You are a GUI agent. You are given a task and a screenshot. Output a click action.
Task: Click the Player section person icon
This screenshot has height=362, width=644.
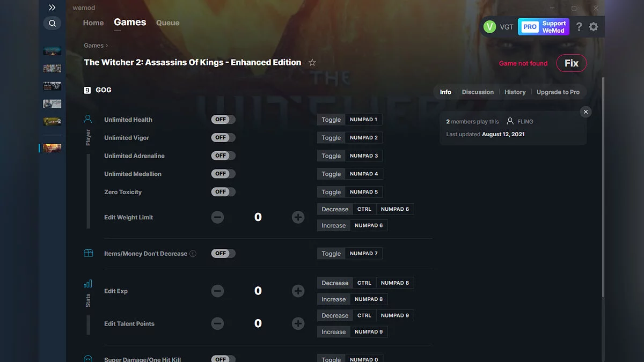coord(88,119)
